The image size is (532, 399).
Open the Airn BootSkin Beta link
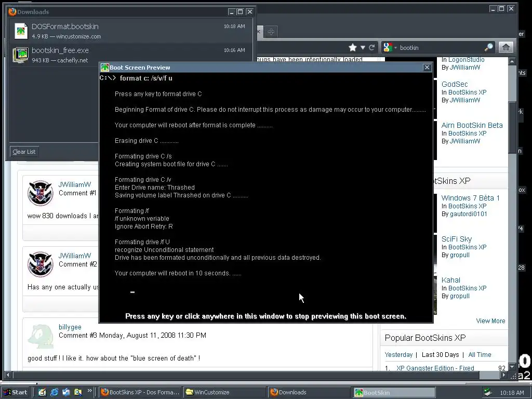472,125
